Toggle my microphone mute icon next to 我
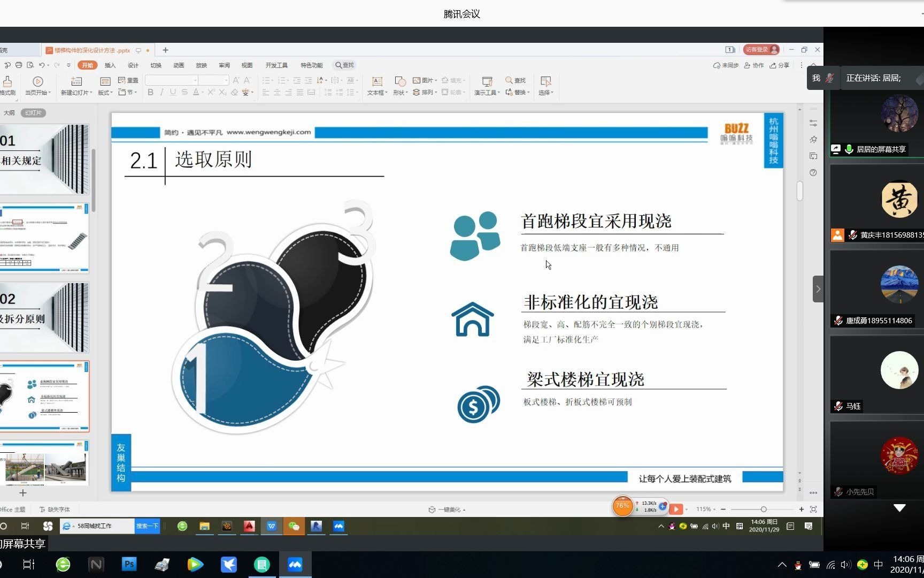 click(x=829, y=78)
